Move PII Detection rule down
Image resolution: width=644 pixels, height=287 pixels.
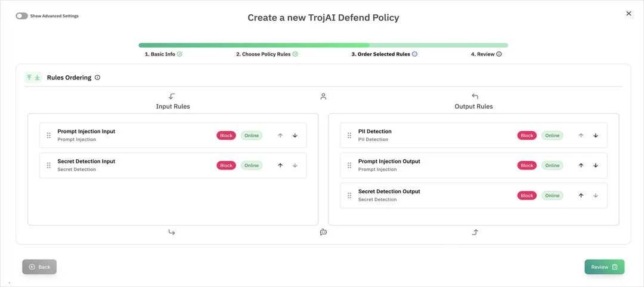pyautogui.click(x=595, y=135)
